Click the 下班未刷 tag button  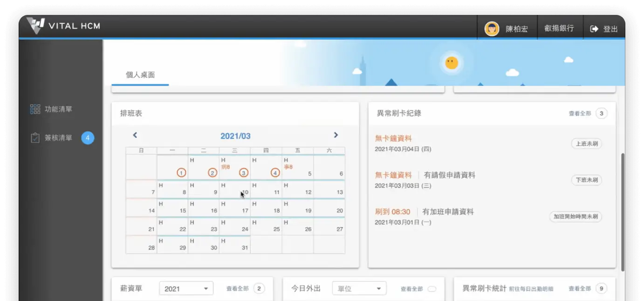tap(586, 180)
